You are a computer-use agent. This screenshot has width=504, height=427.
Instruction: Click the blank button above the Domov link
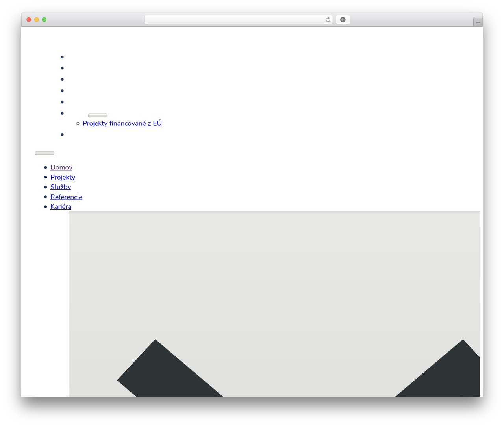[44, 153]
